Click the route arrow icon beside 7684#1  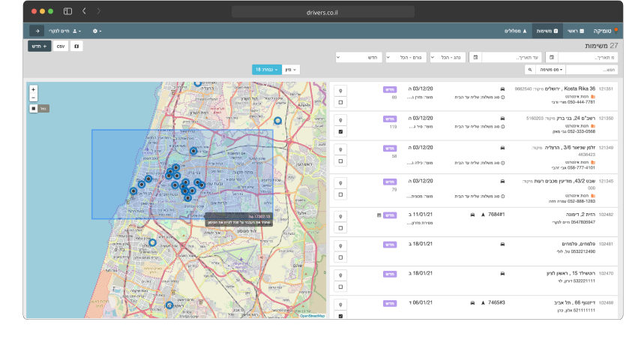pos(483,215)
